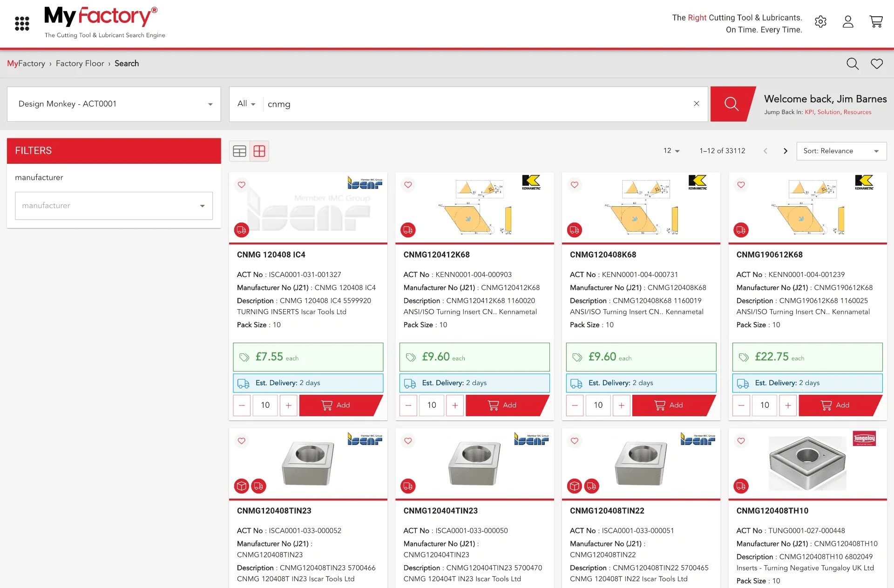Click box stock badge on CNMG120408TIN23 card
894x588 pixels.
tap(241, 486)
